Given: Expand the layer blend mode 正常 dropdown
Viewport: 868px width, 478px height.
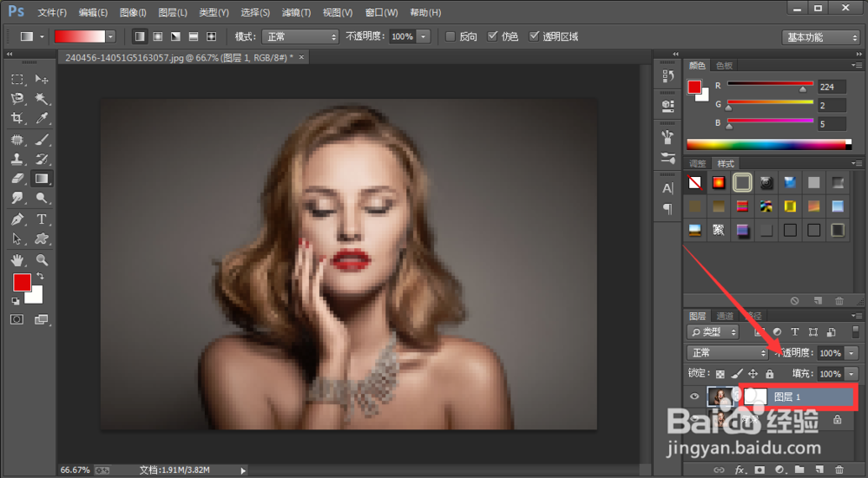Looking at the screenshot, I should (727, 353).
